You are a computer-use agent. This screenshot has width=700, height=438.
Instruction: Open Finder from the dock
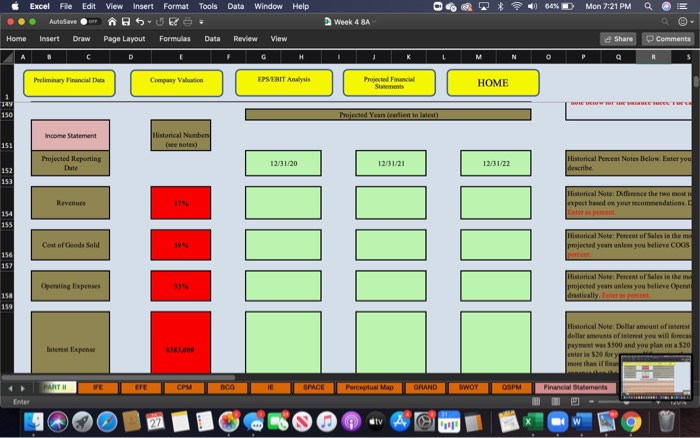33,421
